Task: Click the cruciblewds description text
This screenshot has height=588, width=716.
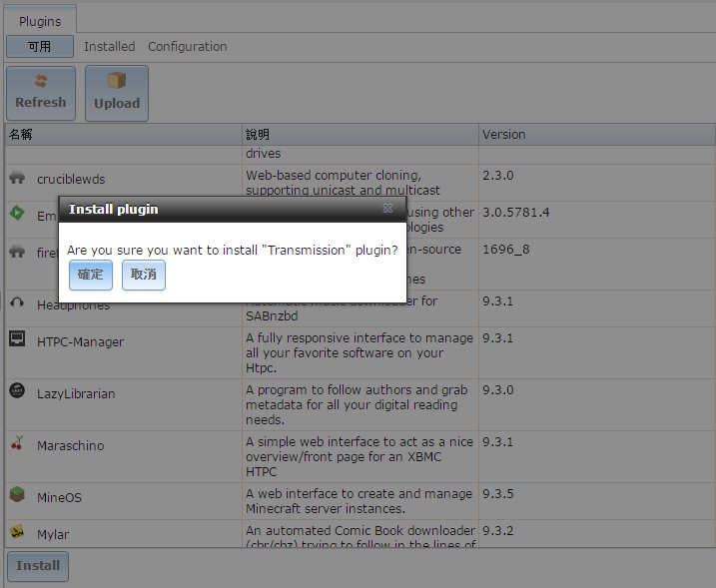Action: [x=343, y=183]
